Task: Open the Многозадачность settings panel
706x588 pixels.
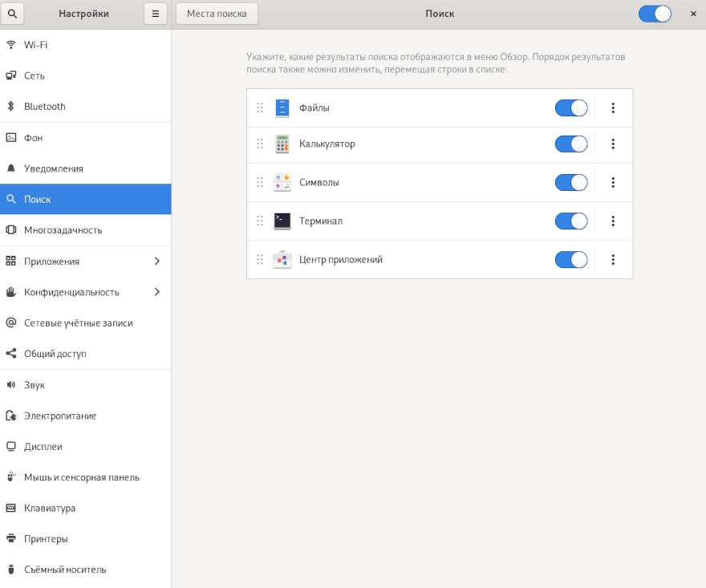Action: [63, 230]
